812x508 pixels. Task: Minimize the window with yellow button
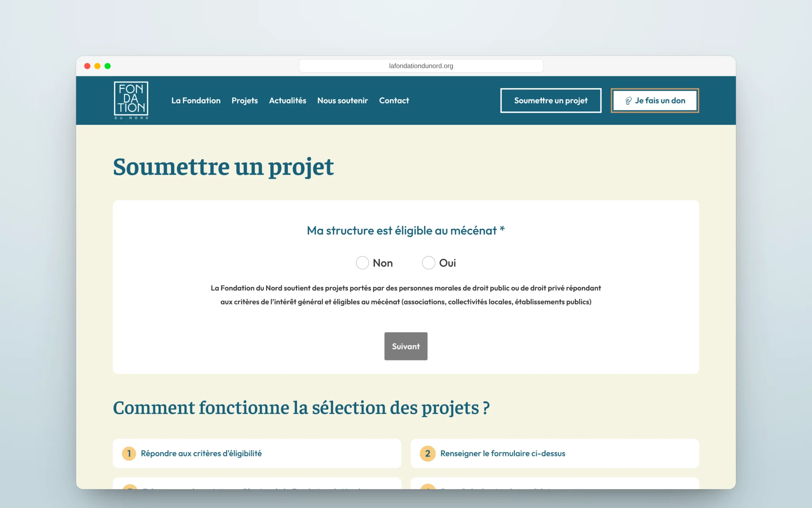point(97,66)
